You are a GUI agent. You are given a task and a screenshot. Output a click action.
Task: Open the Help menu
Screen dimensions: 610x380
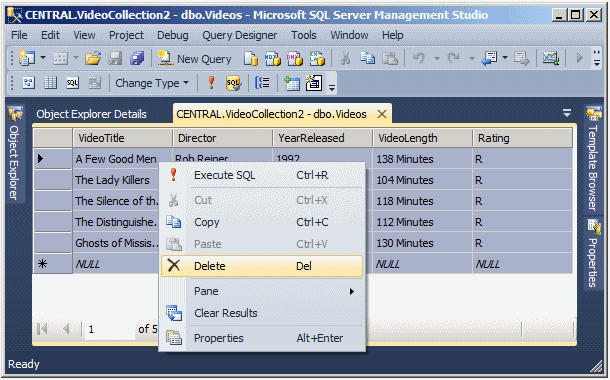tap(392, 35)
